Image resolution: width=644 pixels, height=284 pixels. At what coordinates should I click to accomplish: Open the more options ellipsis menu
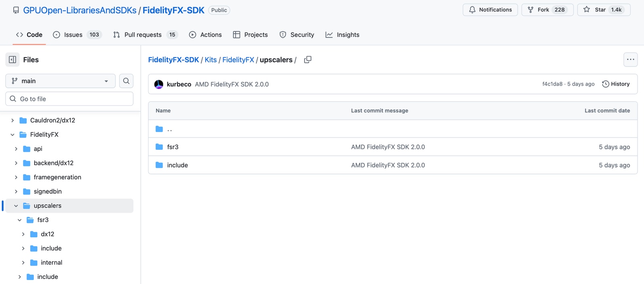tap(630, 60)
